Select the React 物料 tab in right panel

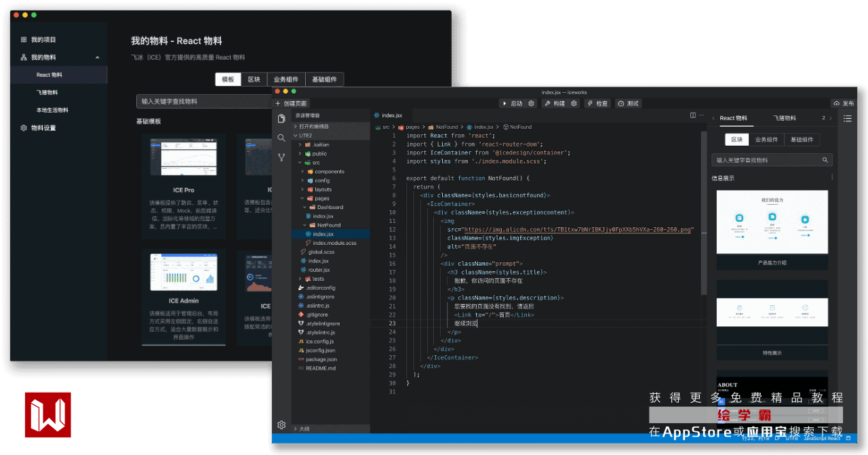click(x=733, y=118)
